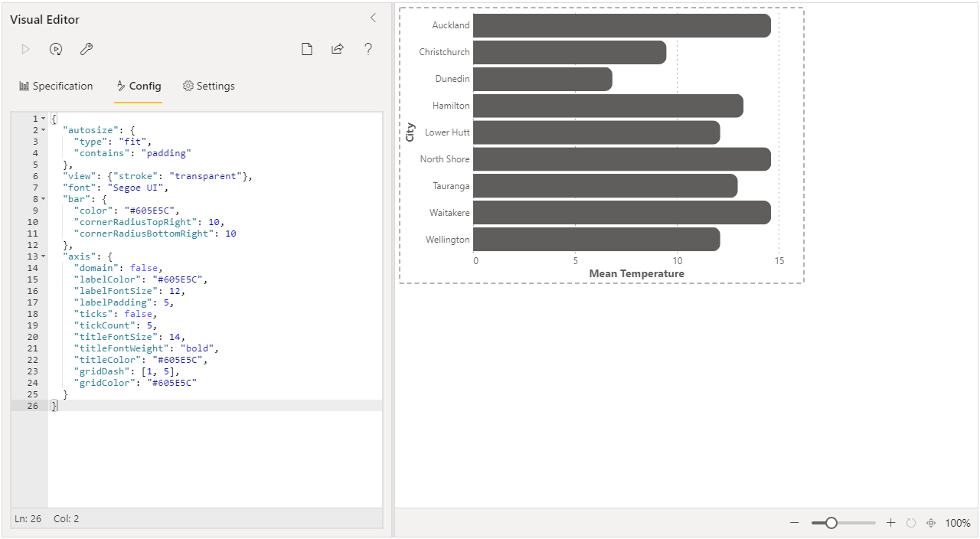980x539 pixels.
Task: Click the "City" axis title
Action: point(410,132)
